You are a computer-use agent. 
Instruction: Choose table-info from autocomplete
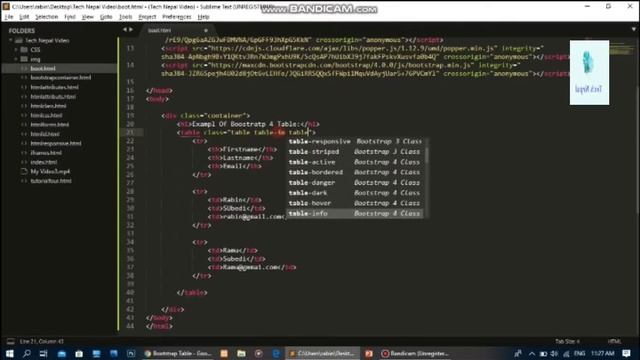(x=355, y=213)
